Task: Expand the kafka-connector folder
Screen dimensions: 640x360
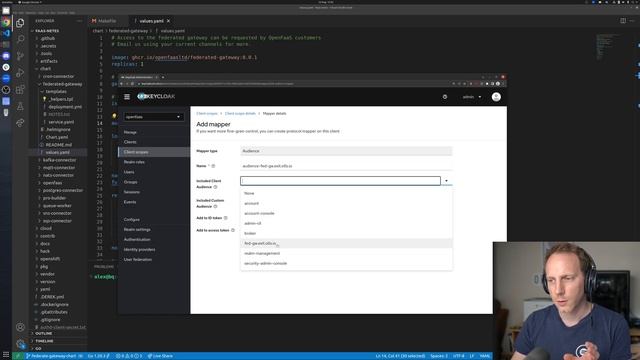Action: (x=59, y=160)
